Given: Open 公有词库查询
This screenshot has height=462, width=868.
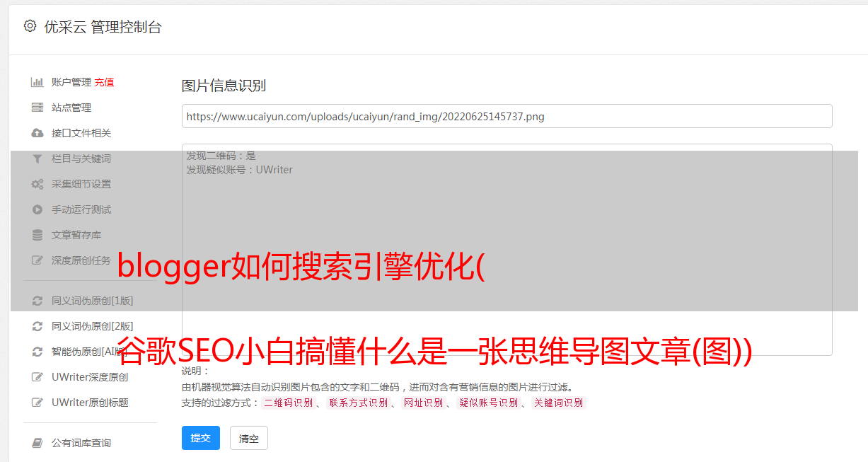Looking at the screenshot, I should pyautogui.click(x=81, y=443).
